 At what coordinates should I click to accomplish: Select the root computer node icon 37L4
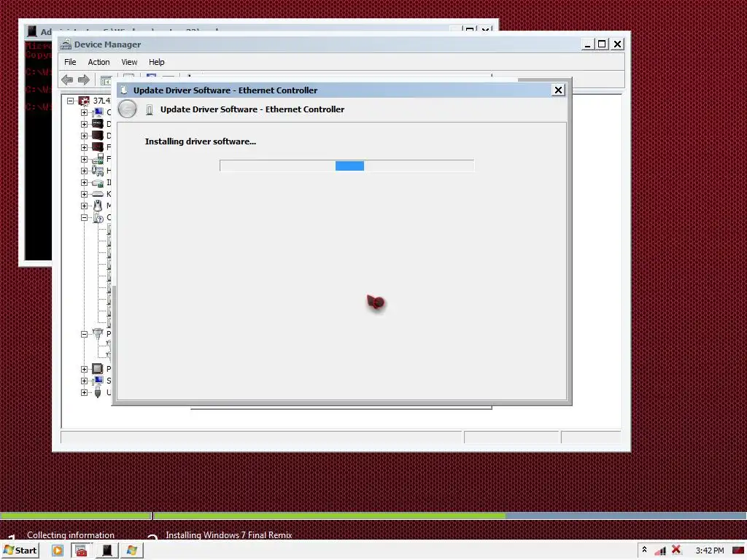point(85,101)
